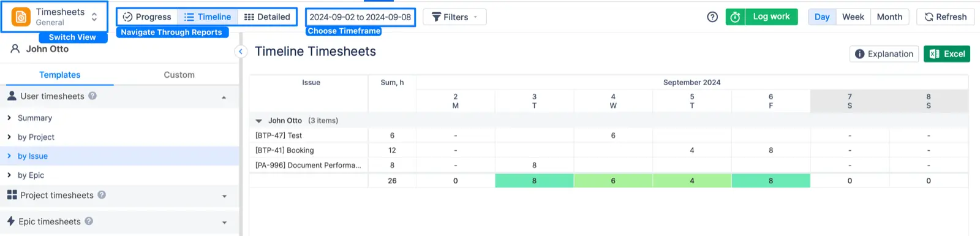This screenshot has width=980, height=236.
Task: Open the Filters dropdown
Action: [454, 17]
